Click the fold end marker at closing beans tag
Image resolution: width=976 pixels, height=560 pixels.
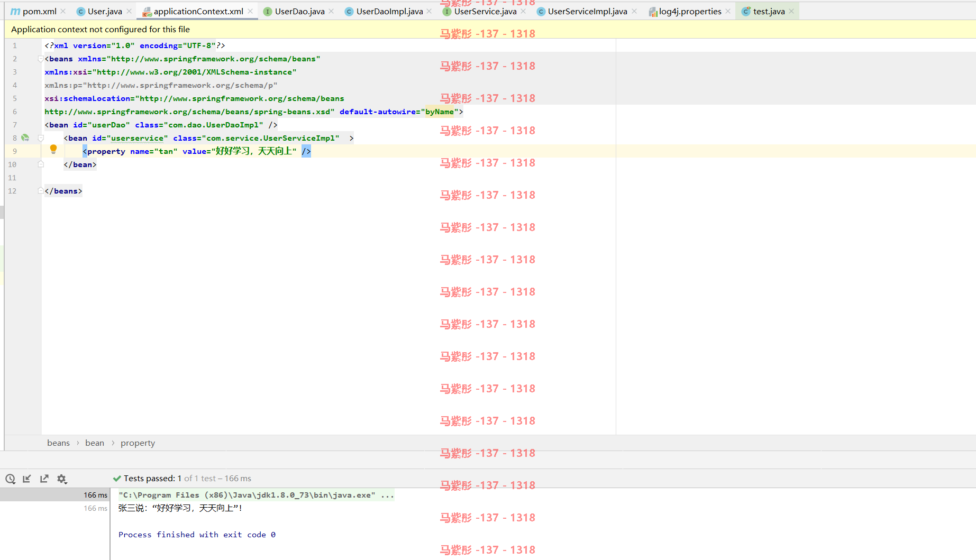[x=41, y=191]
